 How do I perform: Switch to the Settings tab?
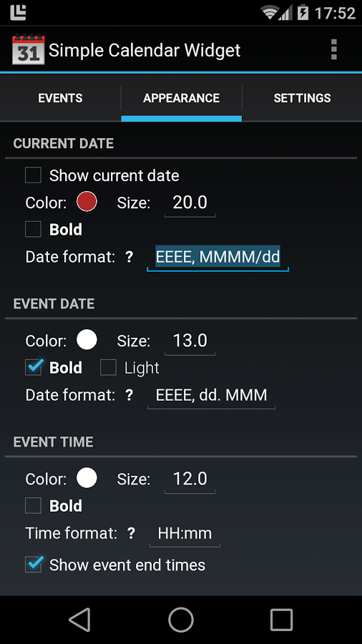click(302, 98)
